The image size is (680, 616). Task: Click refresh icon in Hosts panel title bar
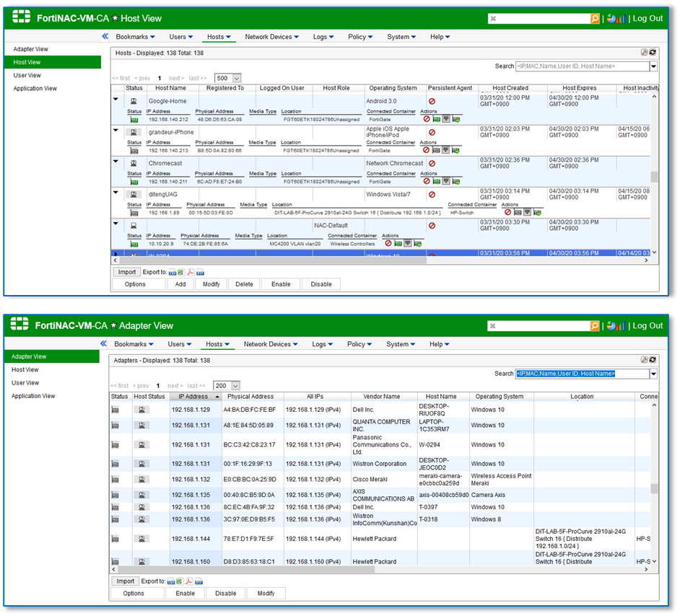pos(653,53)
